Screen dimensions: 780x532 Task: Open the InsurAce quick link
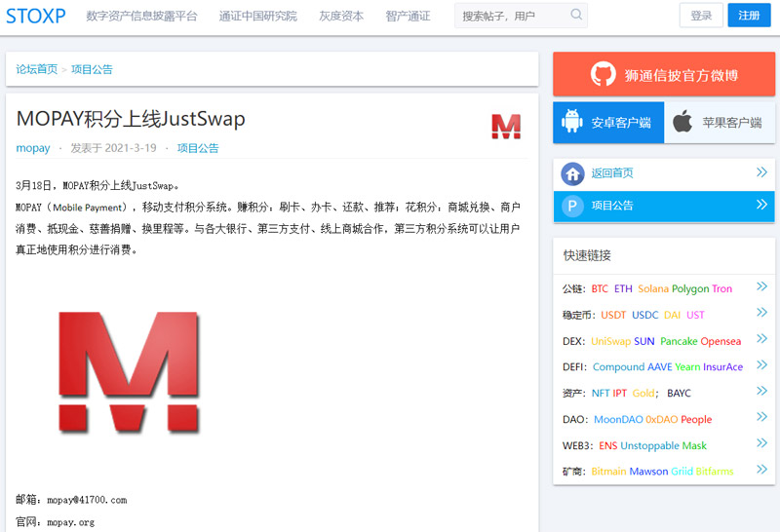tap(722, 367)
